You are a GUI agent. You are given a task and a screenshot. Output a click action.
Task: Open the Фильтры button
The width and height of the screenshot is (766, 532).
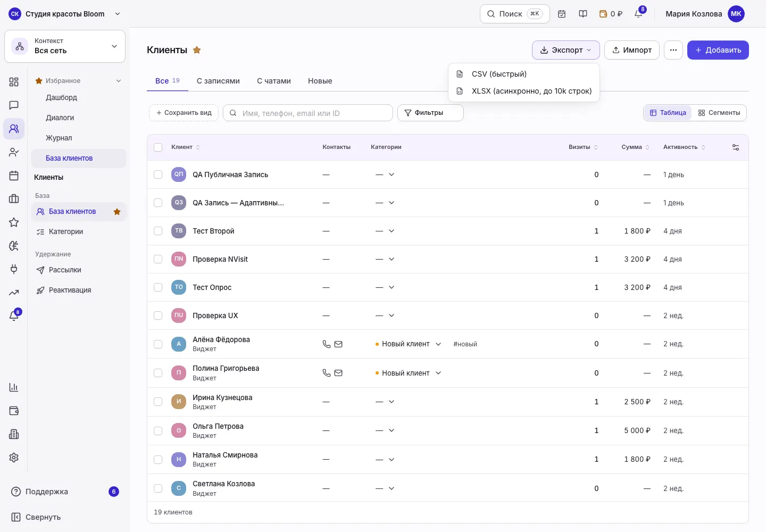(430, 113)
